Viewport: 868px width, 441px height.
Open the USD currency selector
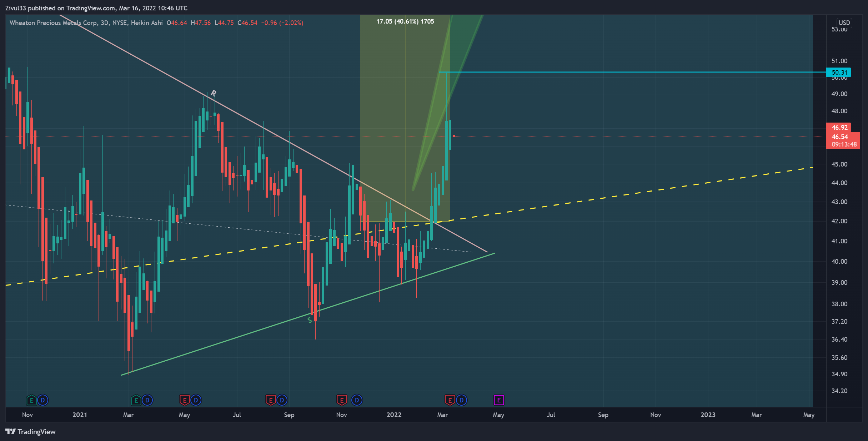(x=844, y=23)
